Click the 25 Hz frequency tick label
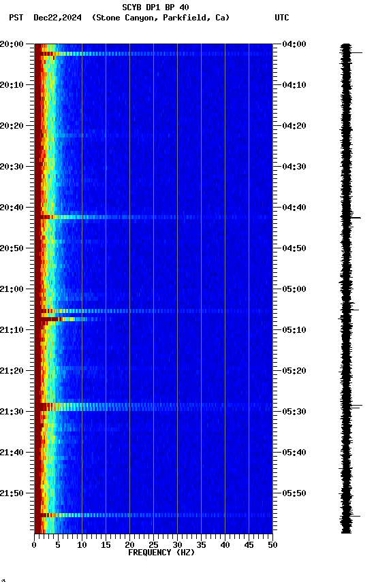Image resolution: width=376 pixels, height=588 pixels. pyautogui.click(x=153, y=545)
